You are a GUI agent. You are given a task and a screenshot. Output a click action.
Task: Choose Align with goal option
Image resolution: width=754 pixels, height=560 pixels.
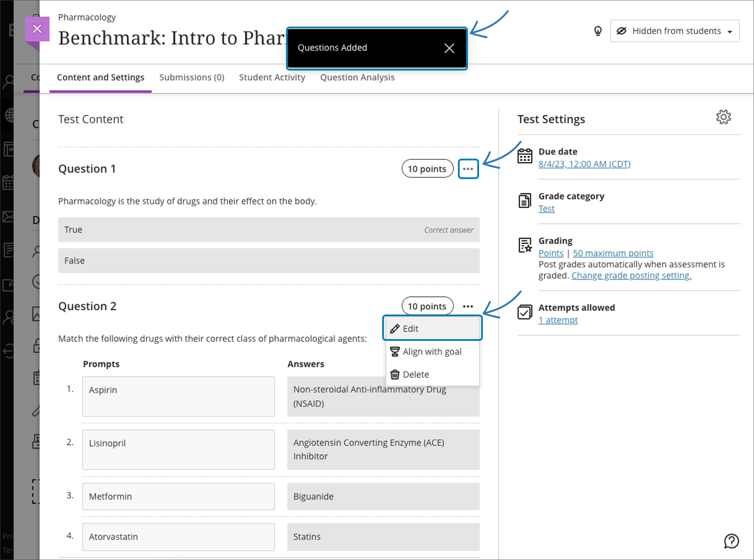(432, 352)
